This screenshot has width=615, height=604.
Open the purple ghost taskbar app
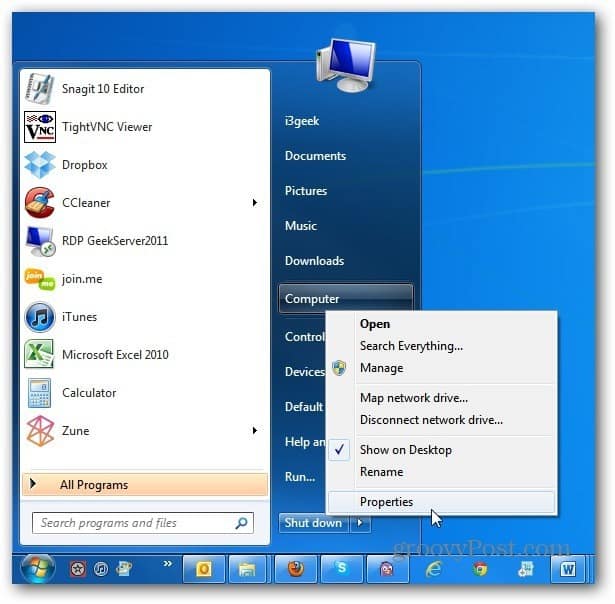388,568
